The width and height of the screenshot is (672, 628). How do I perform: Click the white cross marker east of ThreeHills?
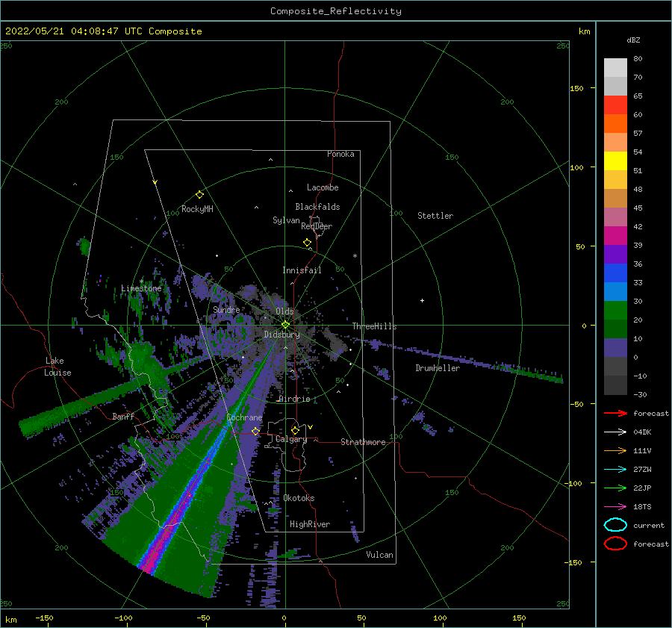pos(422,300)
